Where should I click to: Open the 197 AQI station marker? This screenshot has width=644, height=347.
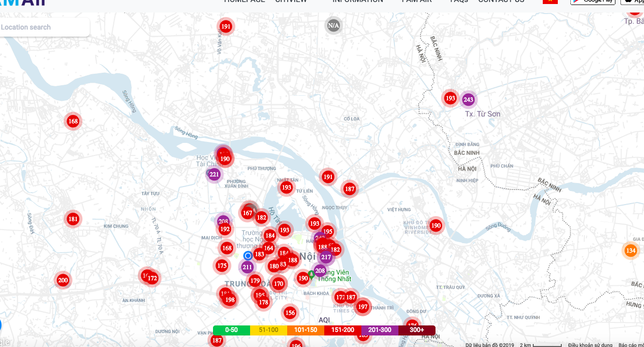(x=363, y=306)
